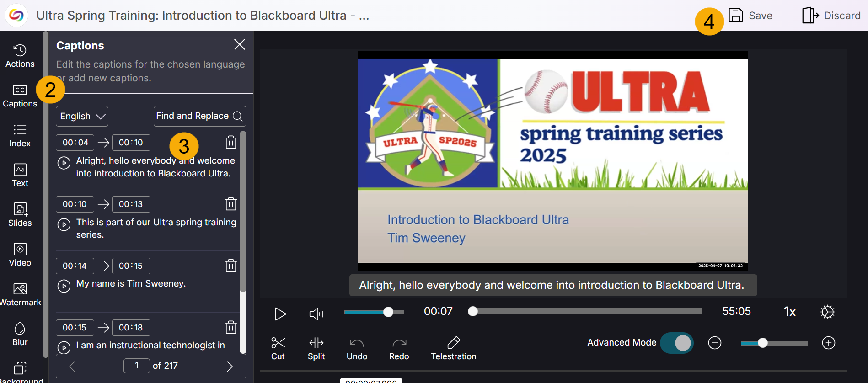Open the Background sidebar panel
This screenshot has height=383, width=868.
coord(20,372)
